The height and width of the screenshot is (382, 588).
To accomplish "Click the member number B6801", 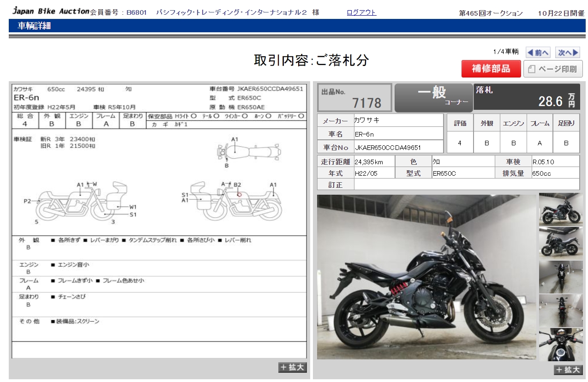I will [137, 13].
